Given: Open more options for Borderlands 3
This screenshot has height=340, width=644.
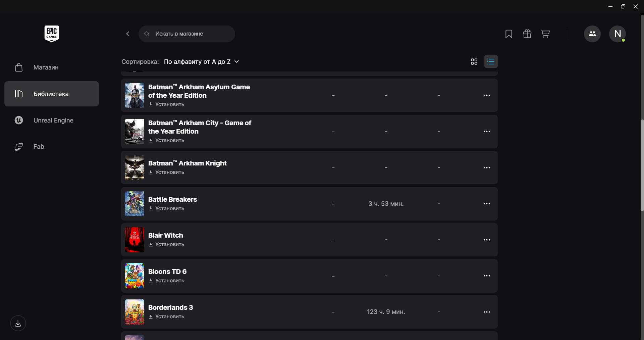Looking at the screenshot, I should (x=487, y=312).
